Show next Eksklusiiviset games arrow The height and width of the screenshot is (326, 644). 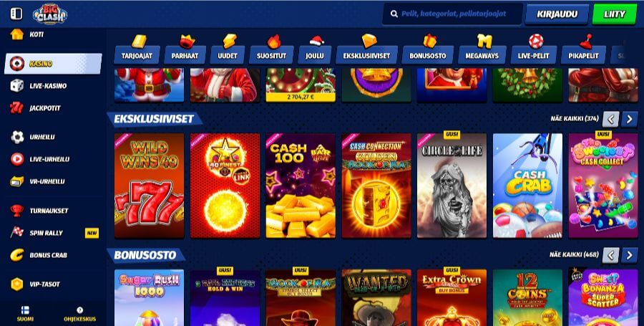[629, 119]
